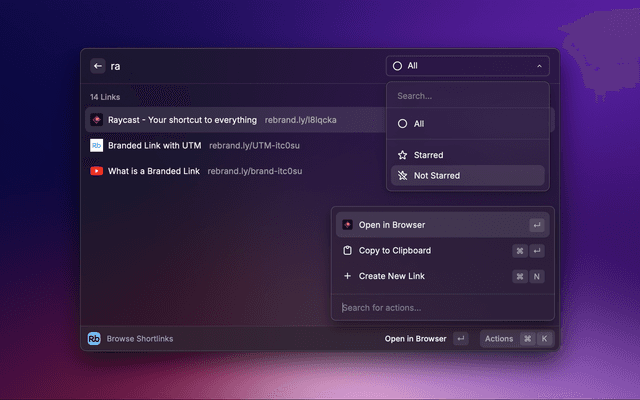Click the filter Search field in dropdown
The height and width of the screenshot is (400, 640).
pos(467,96)
